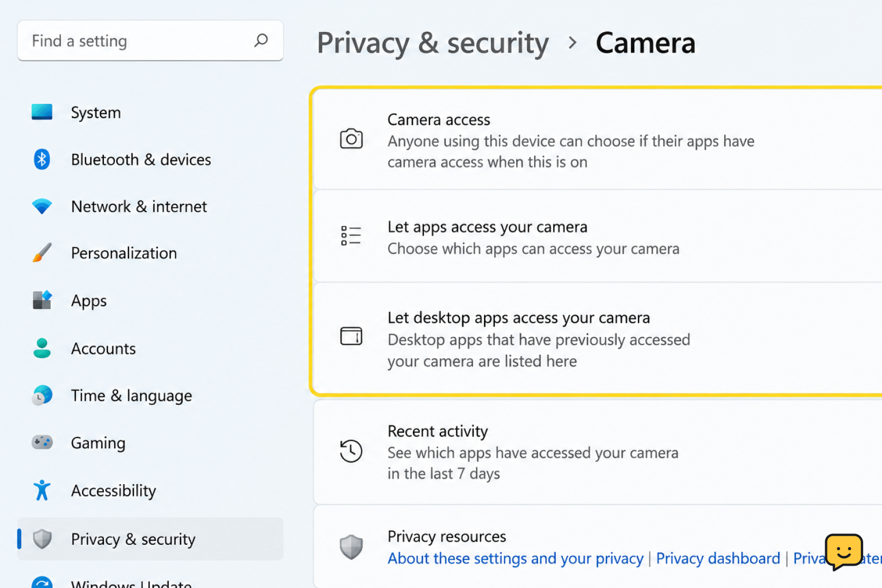Open the Privacy dashboard link
This screenshot has width=882, height=588.
[x=718, y=558]
